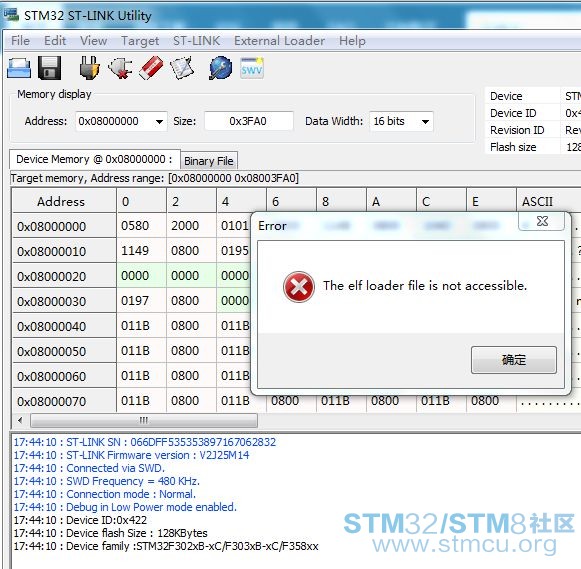This screenshot has height=569, width=581.
Task: Click the left scroll arrow of memory table
Action: (20, 420)
